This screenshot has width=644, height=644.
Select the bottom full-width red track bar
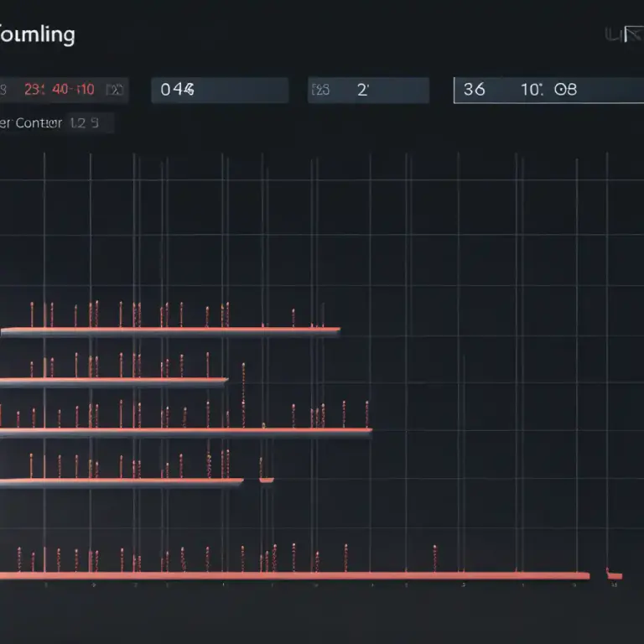pyautogui.click(x=295, y=576)
